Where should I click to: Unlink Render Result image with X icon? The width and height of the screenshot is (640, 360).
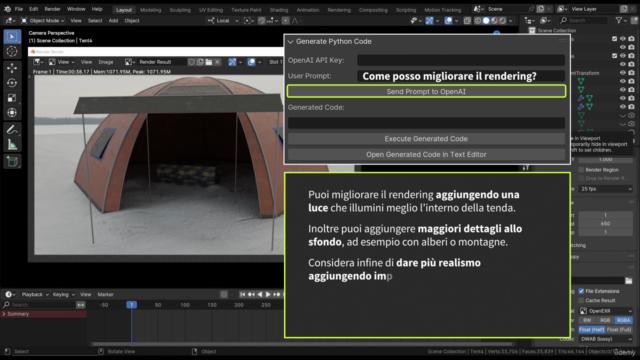[218, 62]
